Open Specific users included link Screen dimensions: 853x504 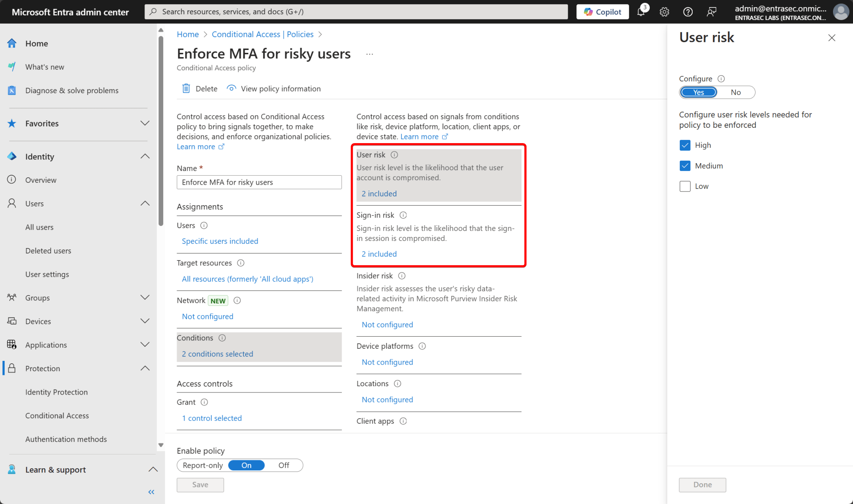pyautogui.click(x=220, y=241)
